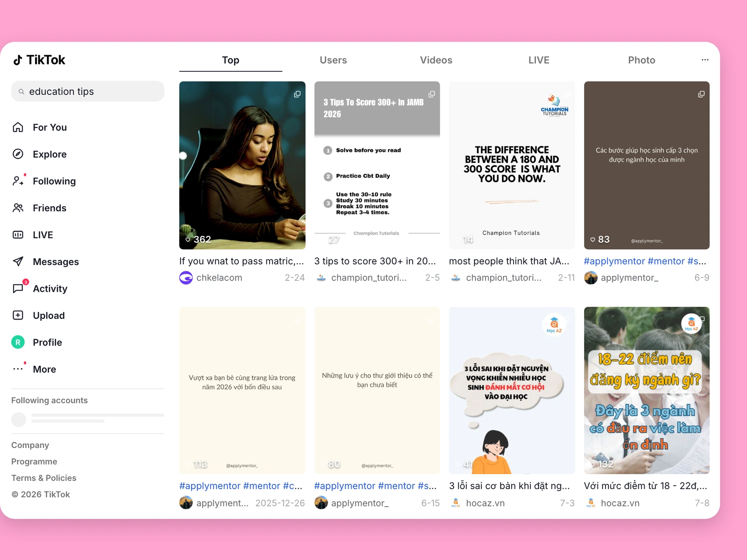Click caption '3 tips to score 300+ in 20...'

(x=375, y=261)
